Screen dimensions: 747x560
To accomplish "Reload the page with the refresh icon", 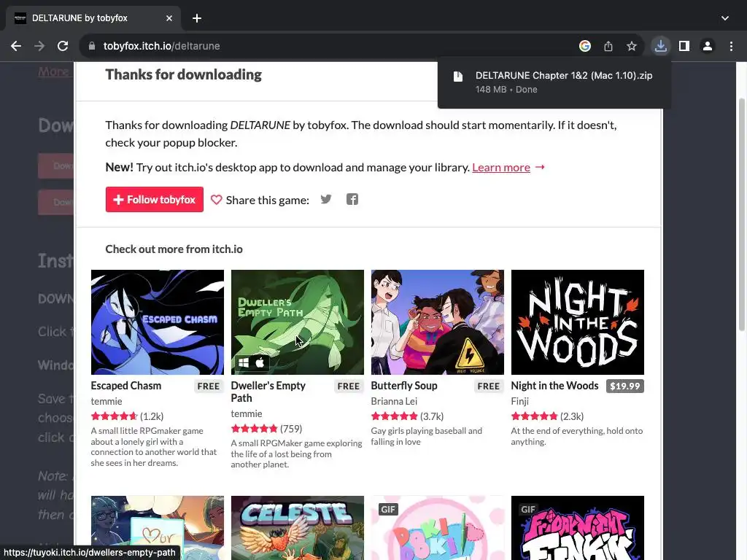I will click(x=63, y=46).
